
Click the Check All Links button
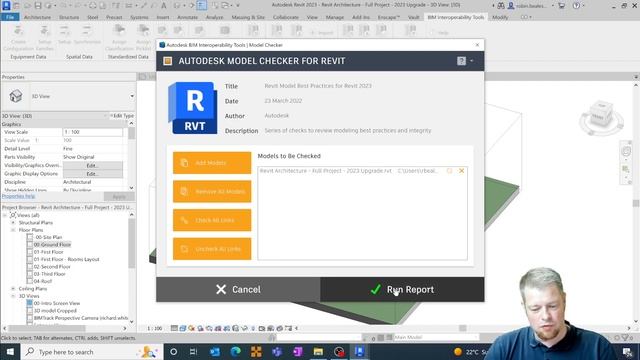212,220
